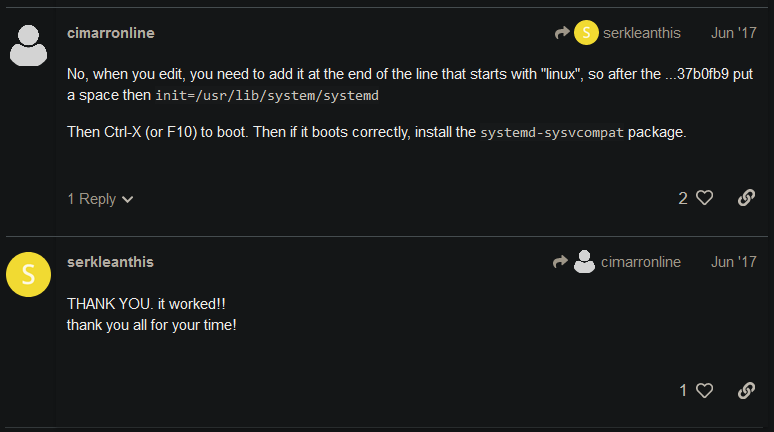Viewport: 774px width, 432px height.
Task: Click the reply arrow icon in second post
Action: [x=560, y=262]
